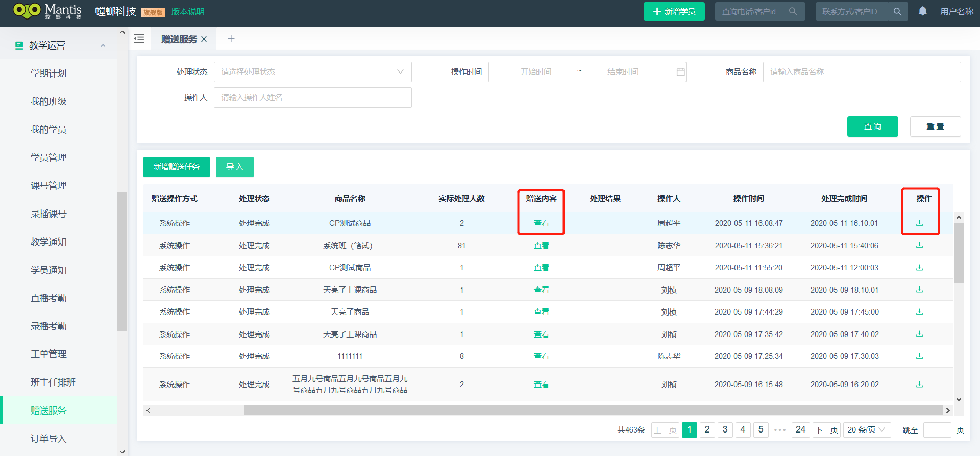Open 录播课号 in sidebar

(48, 213)
